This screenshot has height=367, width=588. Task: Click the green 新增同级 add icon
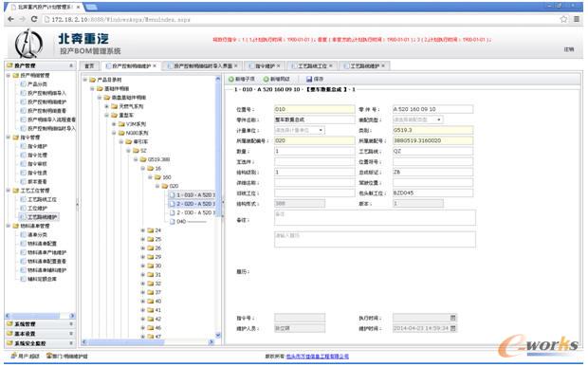pos(266,79)
